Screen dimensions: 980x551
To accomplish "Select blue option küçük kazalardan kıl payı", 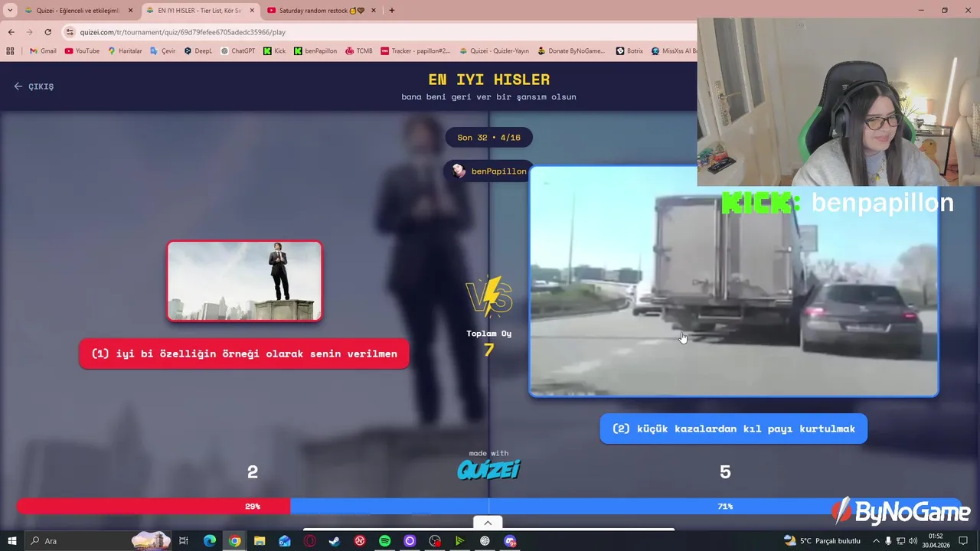I will pyautogui.click(x=733, y=429).
